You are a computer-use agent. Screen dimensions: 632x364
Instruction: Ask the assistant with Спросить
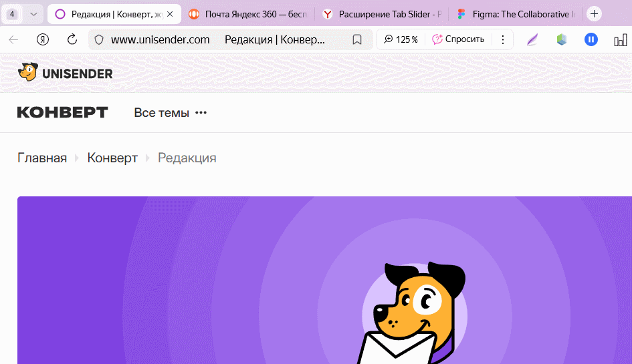(x=458, y=39)
